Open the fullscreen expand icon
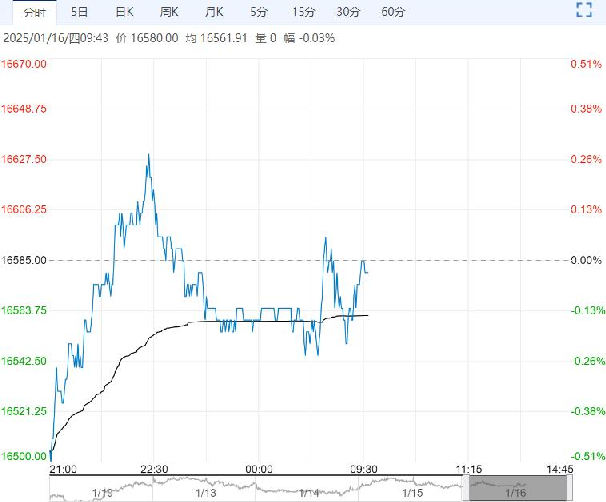The width and height of the screenshot is (606, 502). pos(584,10)
